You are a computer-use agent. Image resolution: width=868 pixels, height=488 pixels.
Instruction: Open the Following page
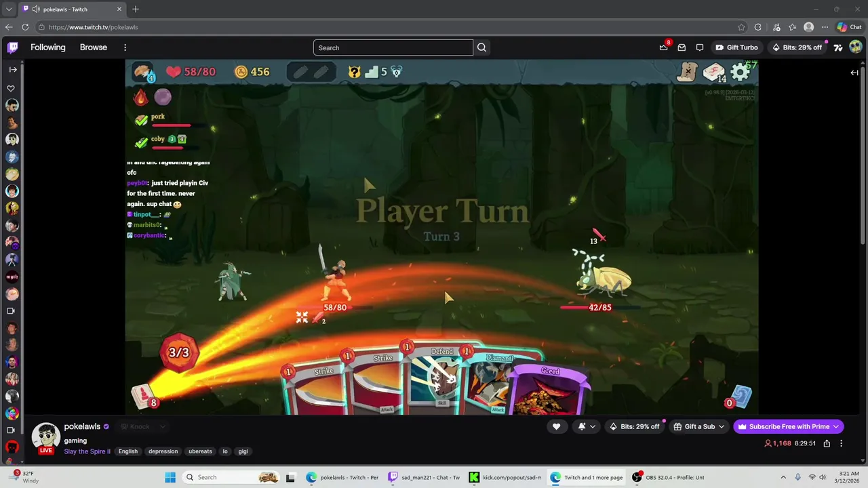pyautogui.click(x=47, y=47)
